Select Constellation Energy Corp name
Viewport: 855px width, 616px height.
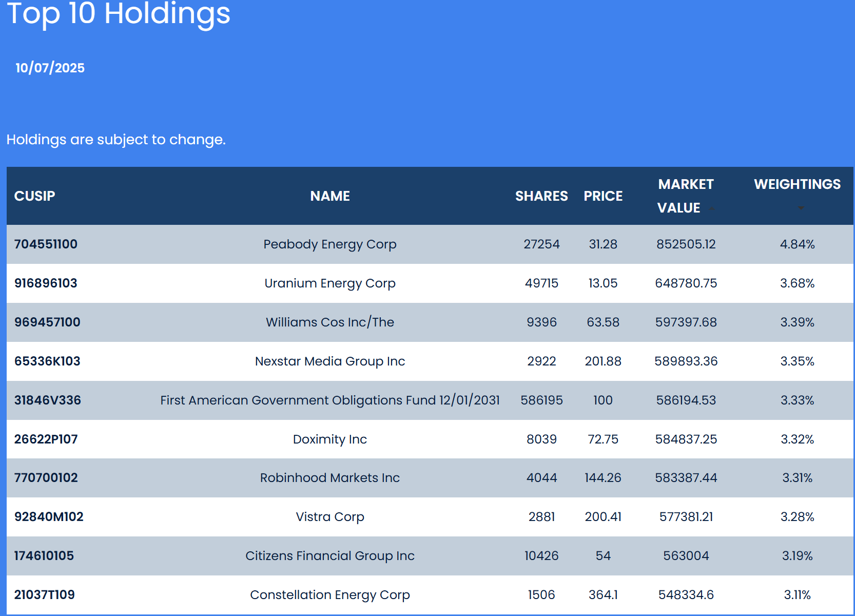(330, 595)
